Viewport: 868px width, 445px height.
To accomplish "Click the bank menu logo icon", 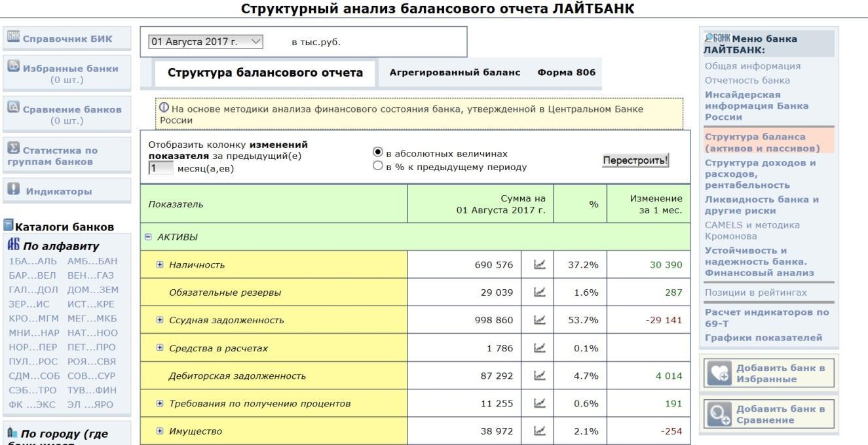I will click(x=717, y=38).
